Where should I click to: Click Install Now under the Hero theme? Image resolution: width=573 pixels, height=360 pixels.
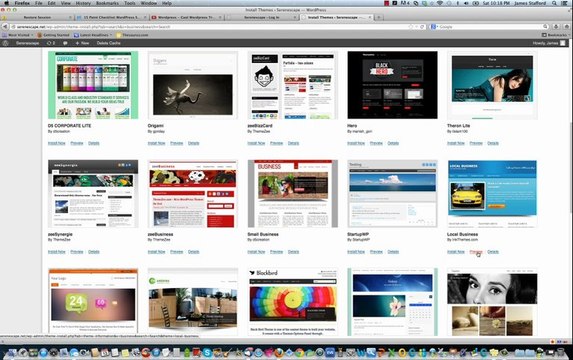coord(356,143)
